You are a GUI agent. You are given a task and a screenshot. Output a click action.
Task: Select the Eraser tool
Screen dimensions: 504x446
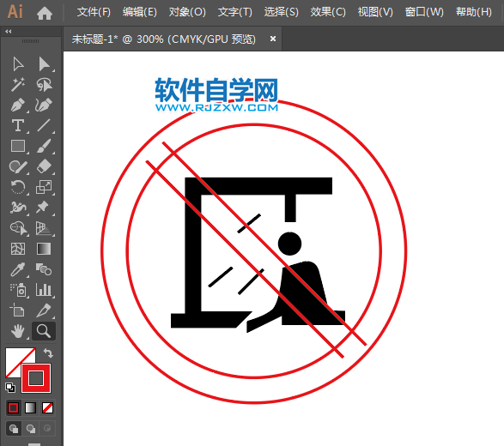click(x=44, y=166)
